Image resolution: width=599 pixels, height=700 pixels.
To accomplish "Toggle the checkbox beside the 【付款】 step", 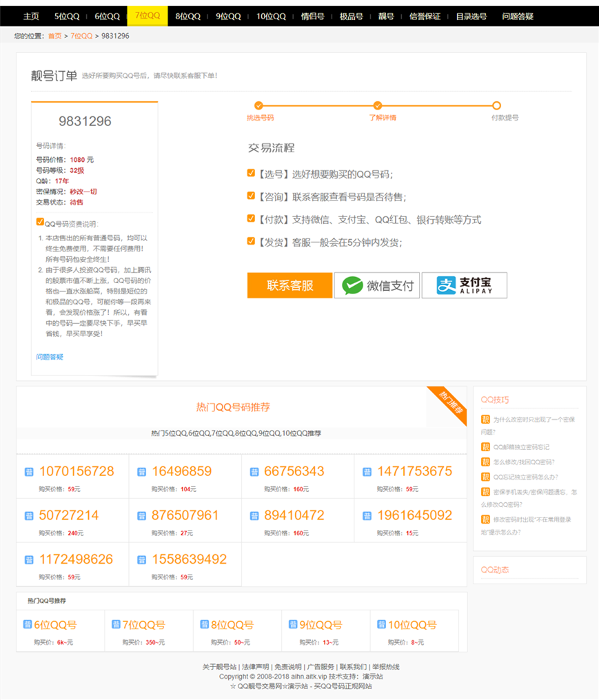I will (x=250, y=218).
